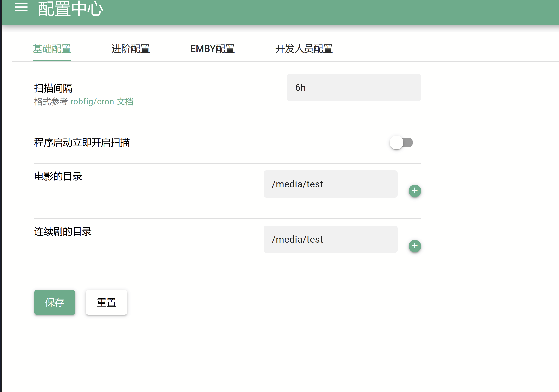The width and height of the screenshot is (559, 392).
Task: Open the robfig/cron documentation link
Action: [102, 101]
